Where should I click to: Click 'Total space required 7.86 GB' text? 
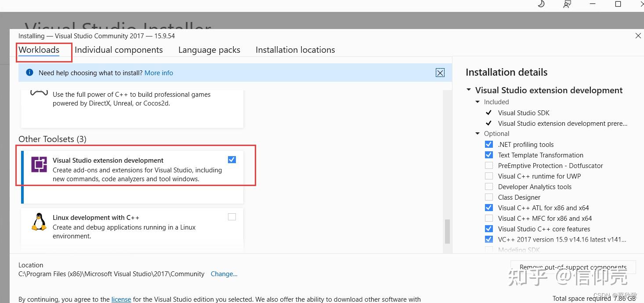[595, 299]
